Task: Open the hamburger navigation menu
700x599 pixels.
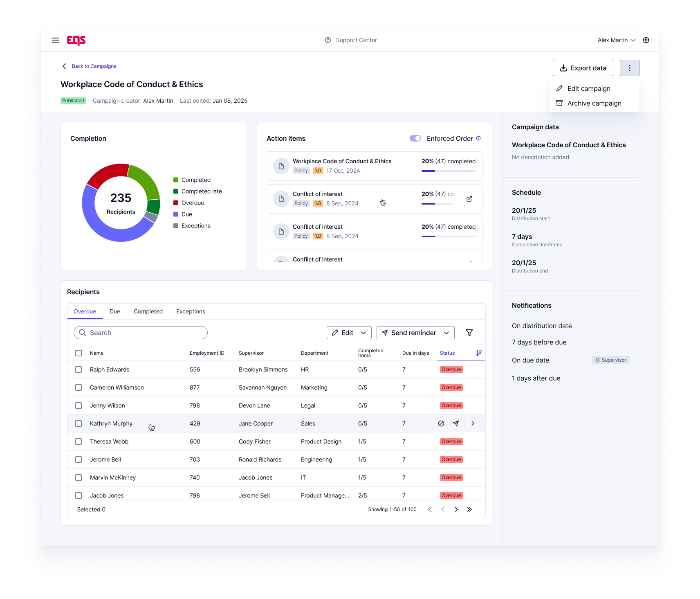Action: tap(56, 40)
